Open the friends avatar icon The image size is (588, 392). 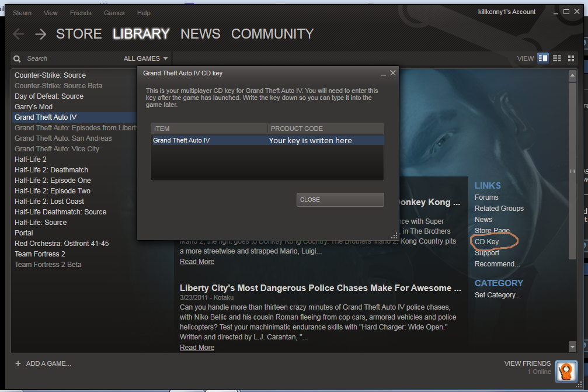566,371
